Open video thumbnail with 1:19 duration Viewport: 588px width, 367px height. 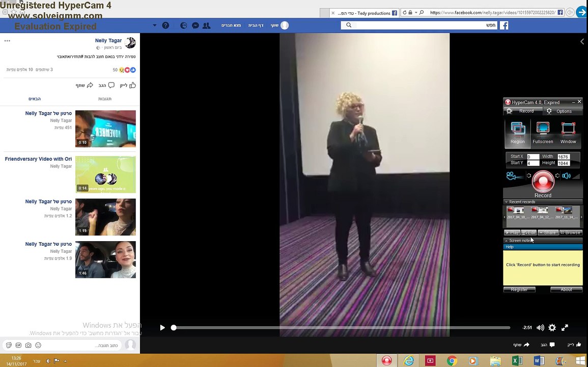coord(105,217)
